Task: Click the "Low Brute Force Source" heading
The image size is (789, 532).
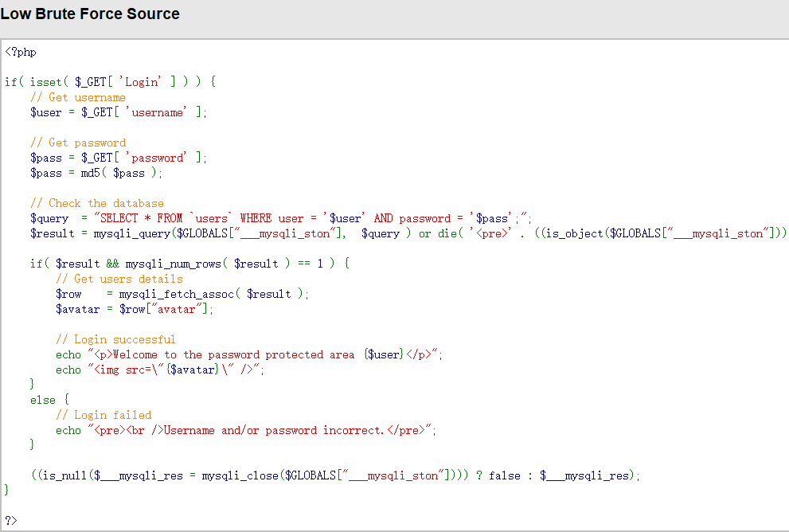Action: [90, 14]
